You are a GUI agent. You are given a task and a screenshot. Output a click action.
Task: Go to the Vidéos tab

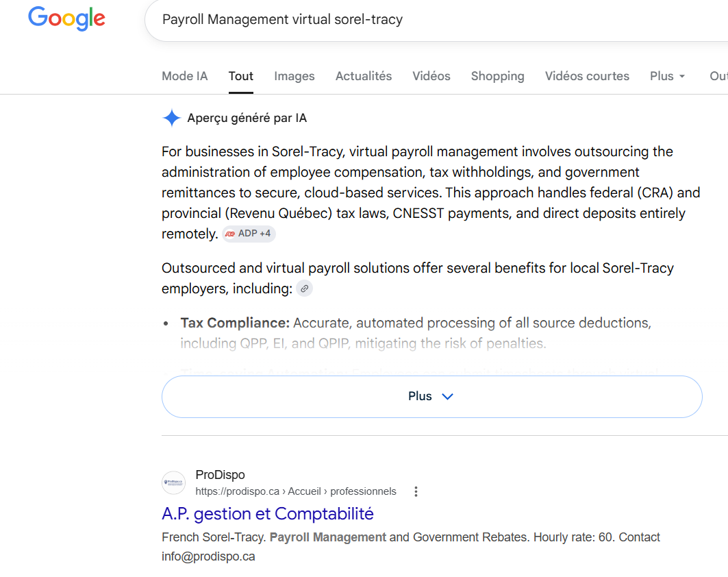click(431, 76)
